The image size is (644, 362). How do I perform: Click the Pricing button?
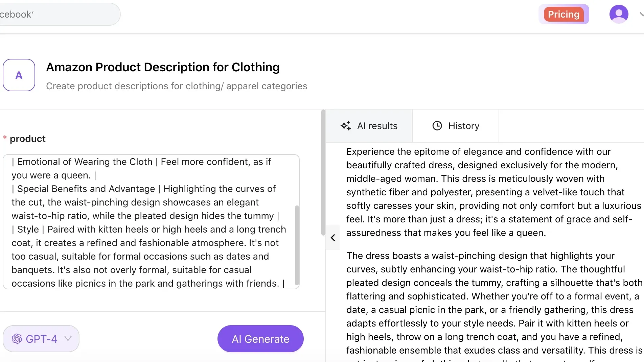click(x=563, y=14)
